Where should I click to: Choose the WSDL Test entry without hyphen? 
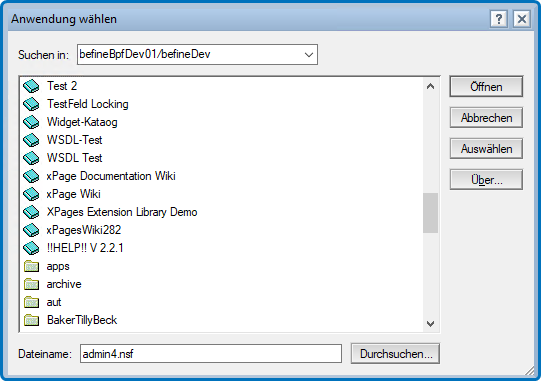point(75,158)
